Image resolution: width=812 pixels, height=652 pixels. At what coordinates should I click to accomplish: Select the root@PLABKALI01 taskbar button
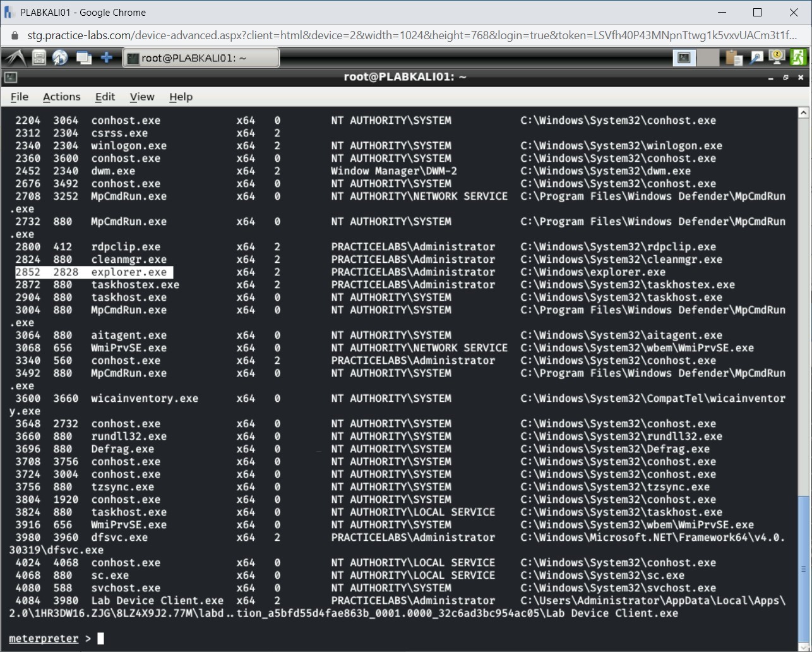coord(201,57)
